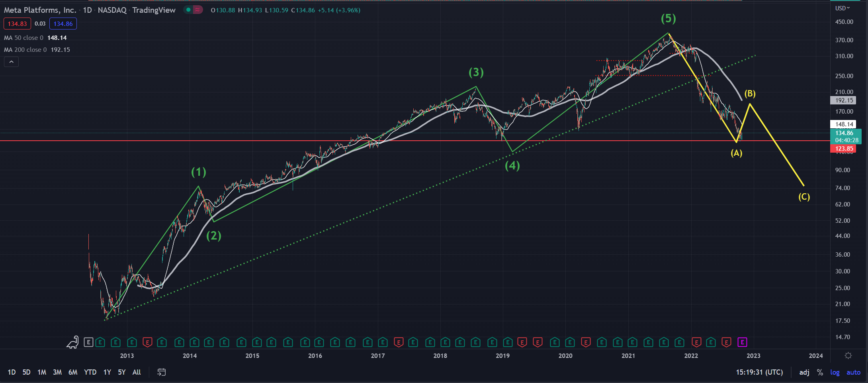This screenshot has height=383, width=868.
Task: Select the green (2) wave label
Action: click(x=214, y=236)
